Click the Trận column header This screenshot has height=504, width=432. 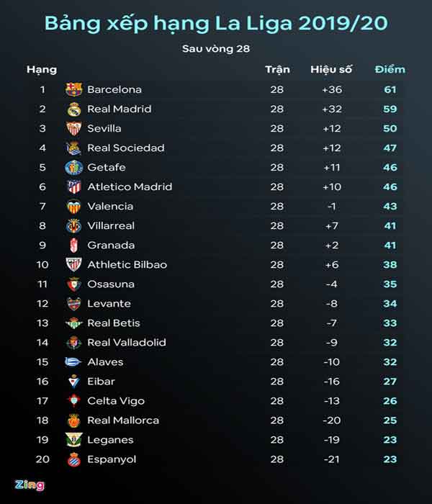(x=277, y=70)
